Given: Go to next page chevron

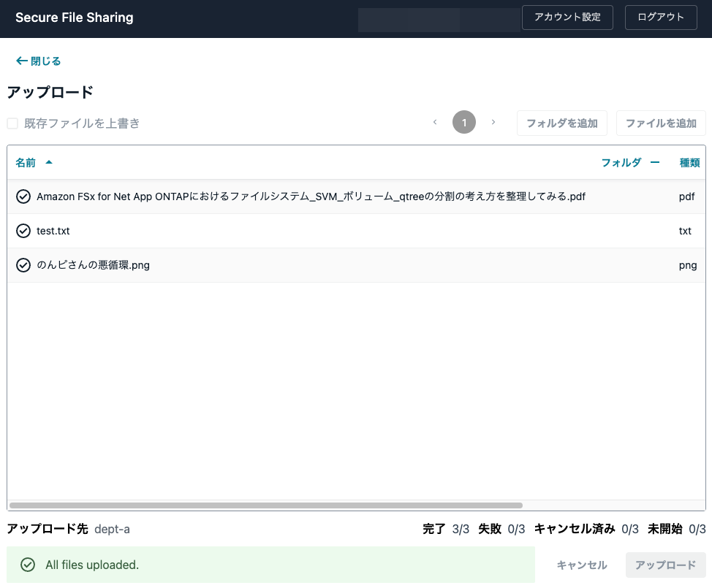Looking at the screenshot, I should (x=493, y=122).
